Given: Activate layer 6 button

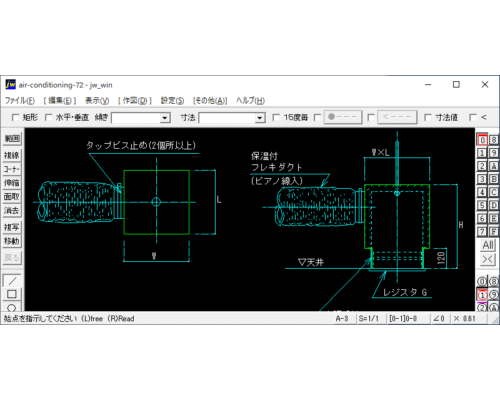Looking at the screenshot, I should 482,218.
